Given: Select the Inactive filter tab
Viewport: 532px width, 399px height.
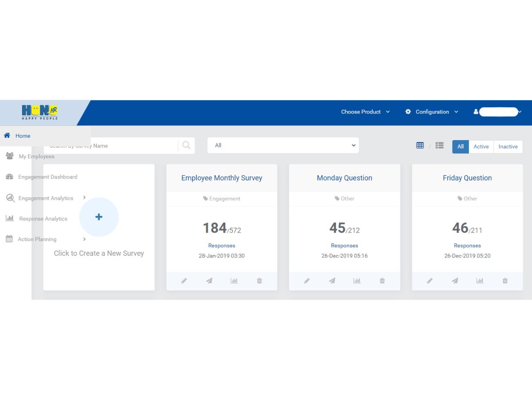Looking at the screenshot, I should [x=508, y=147].
